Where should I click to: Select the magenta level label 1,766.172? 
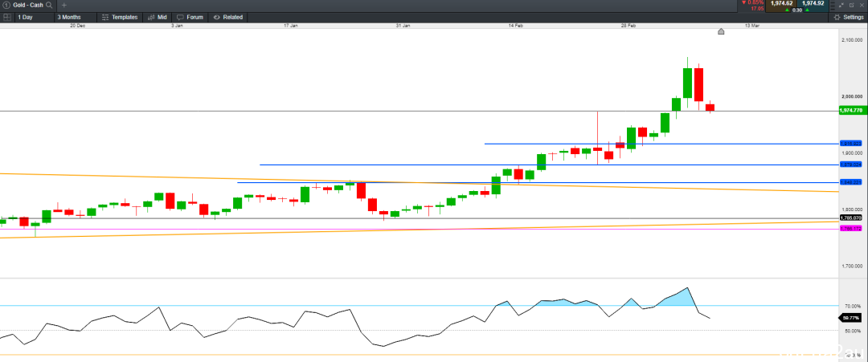pyautogui.click(x=851, y=228)
